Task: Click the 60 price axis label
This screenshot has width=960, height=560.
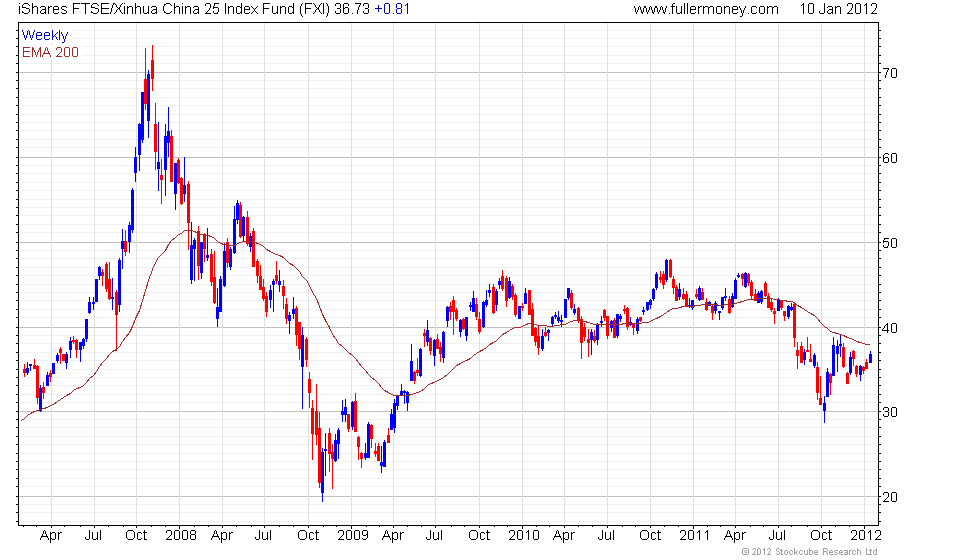Action: (890, 159)
